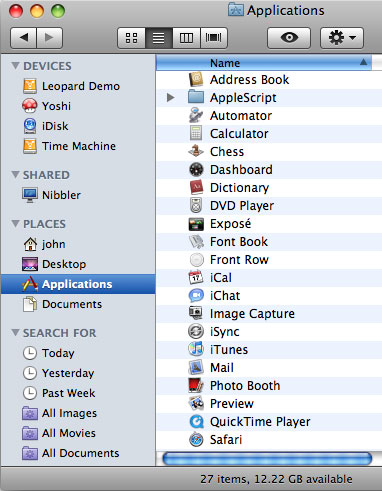
Task: Open Leopard Demo in the sidebar
Action: click(78, 86)
